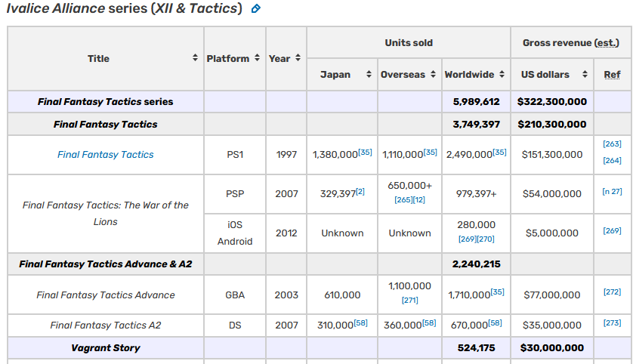
Task: Select the 'Final Fantasy Tactics series' row title
Action: coord(105,102)
